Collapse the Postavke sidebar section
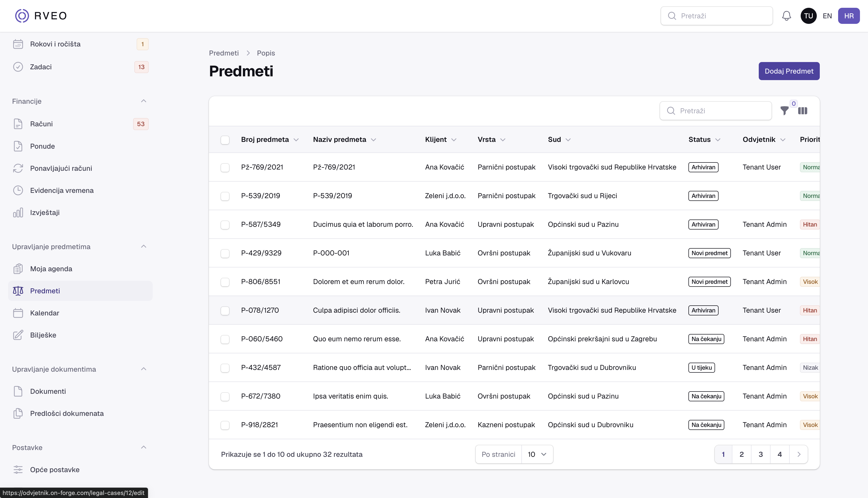Viewport: 868px width, 498px height. 144,447
